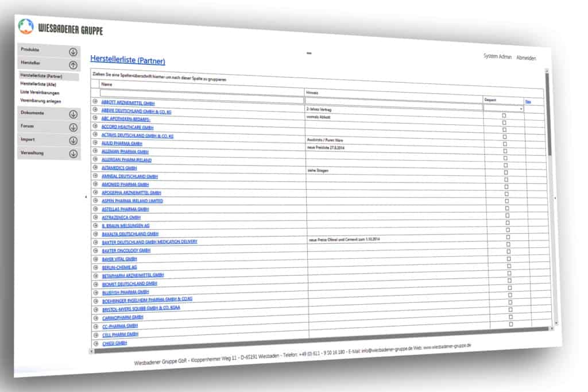Toggle the Gesperrt checkbox for AMNEAL DEUTSCHLAND
Viewport: 588px width, 392px height.
coord(506,179)
